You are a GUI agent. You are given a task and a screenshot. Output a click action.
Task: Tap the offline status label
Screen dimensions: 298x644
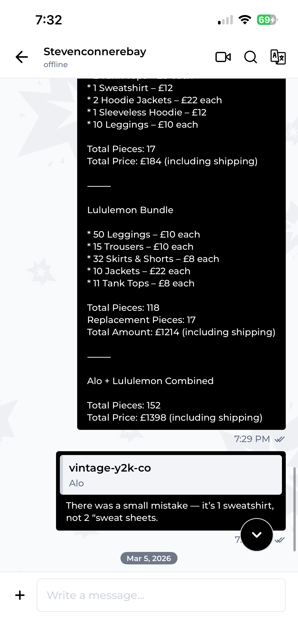pyautogui.click(x=56, y=65)
